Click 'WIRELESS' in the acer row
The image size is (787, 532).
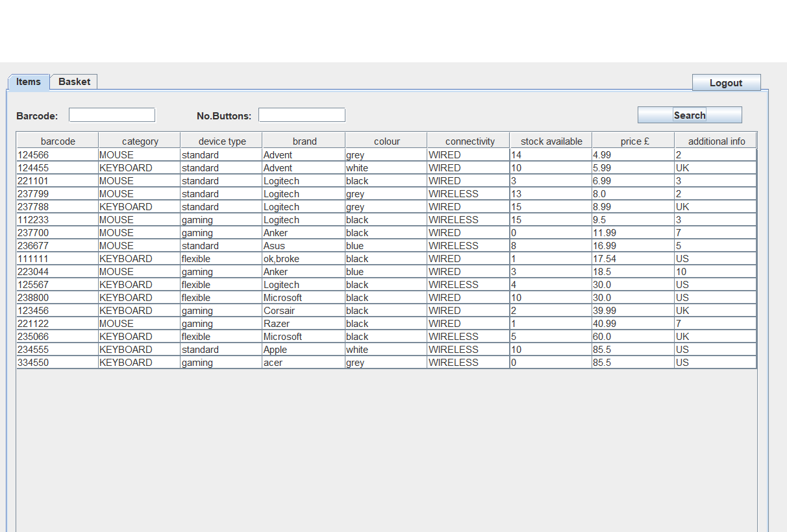pos(469,363)
